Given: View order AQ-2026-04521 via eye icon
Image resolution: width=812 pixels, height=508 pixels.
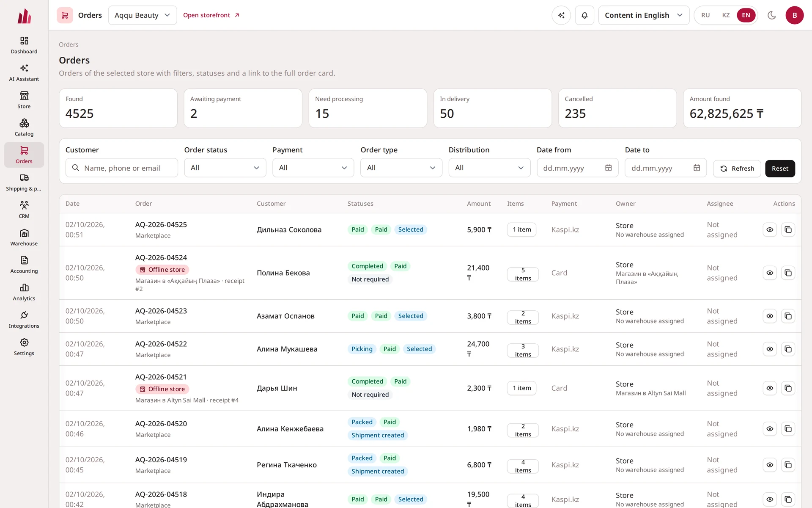Looking at the screenshot, I should (x=770, y=388).
